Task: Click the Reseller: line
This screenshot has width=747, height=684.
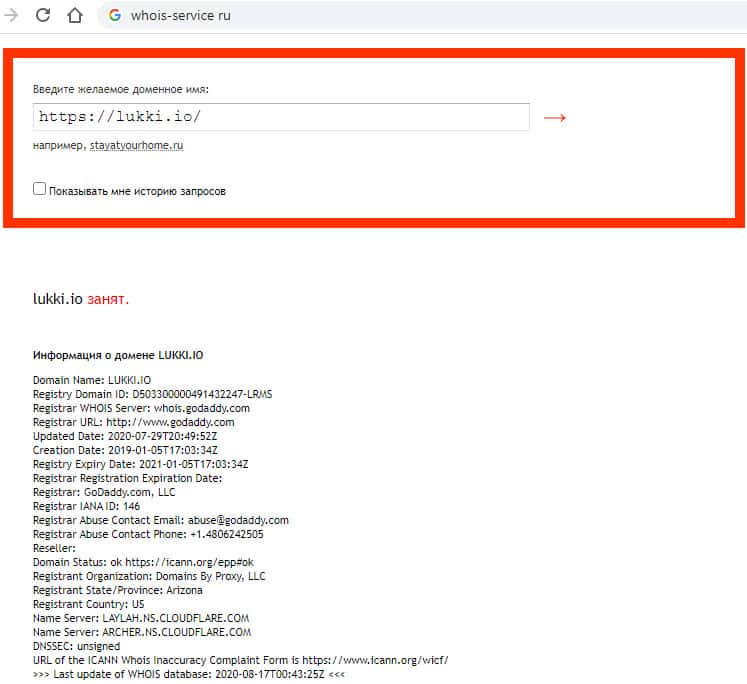Action: click(x=54, y=548)
